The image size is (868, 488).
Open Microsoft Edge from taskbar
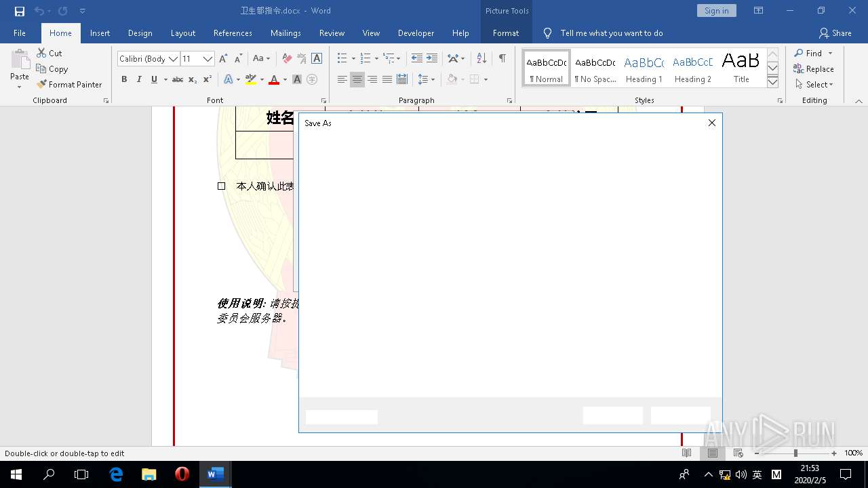click(116, 474)
